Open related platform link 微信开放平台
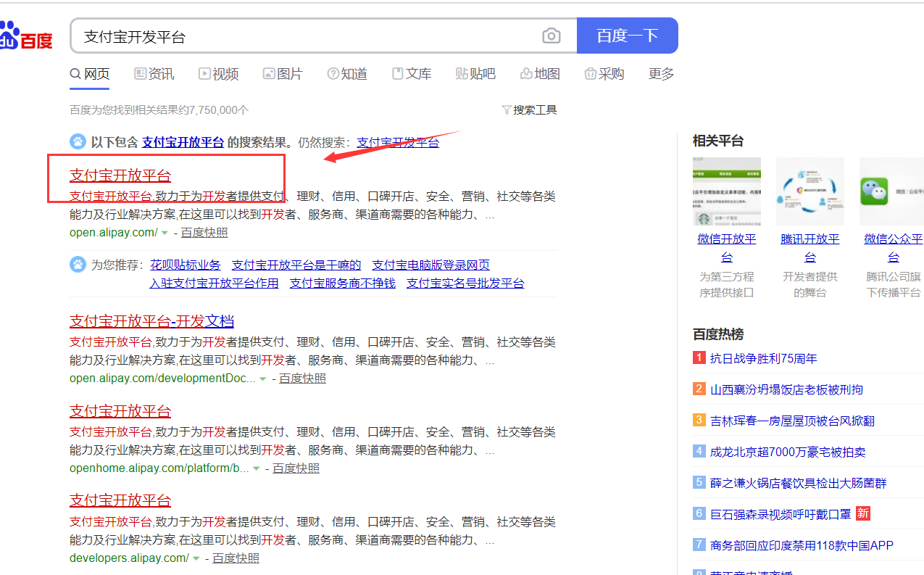 727,248
